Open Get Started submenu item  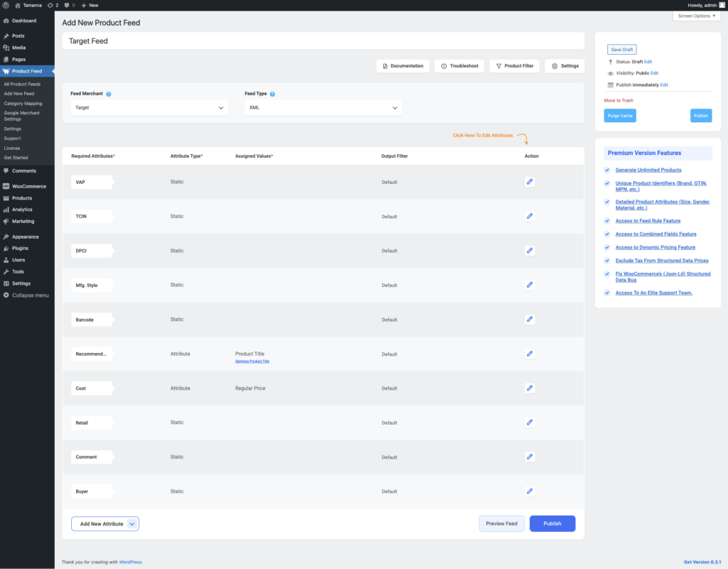tap(16, 158)
